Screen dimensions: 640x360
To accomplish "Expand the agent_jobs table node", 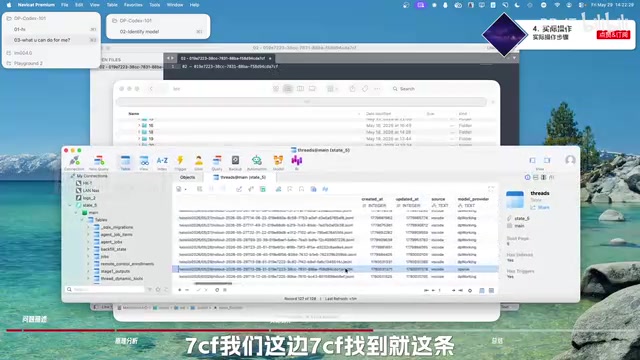I will [x=88, y=242].
